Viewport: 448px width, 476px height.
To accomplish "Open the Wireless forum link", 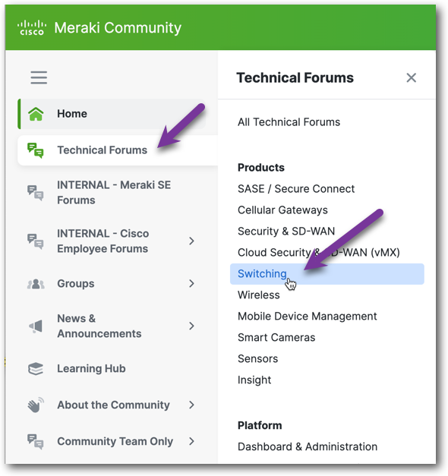I will coord(258,295).
